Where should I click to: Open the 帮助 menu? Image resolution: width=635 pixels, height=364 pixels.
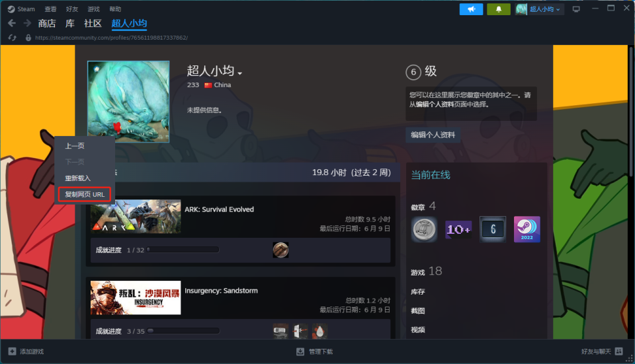pos(115,9)
